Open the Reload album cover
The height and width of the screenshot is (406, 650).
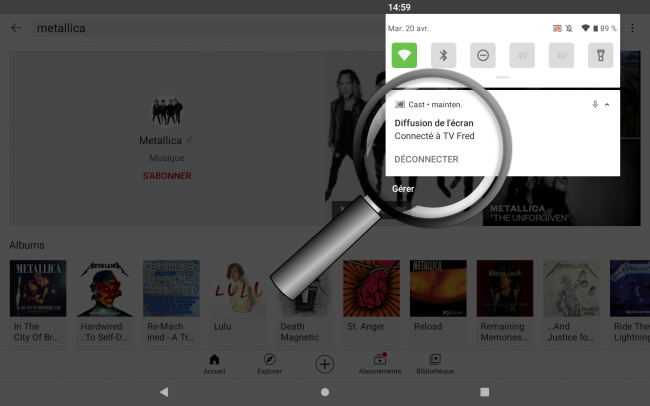pyautogui.click(x=438, y=288)
